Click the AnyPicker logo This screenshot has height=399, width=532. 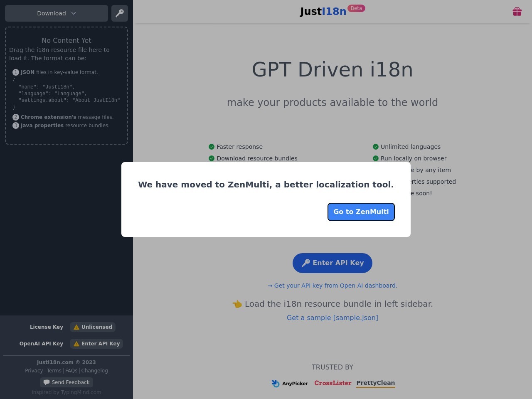(290, 383)
